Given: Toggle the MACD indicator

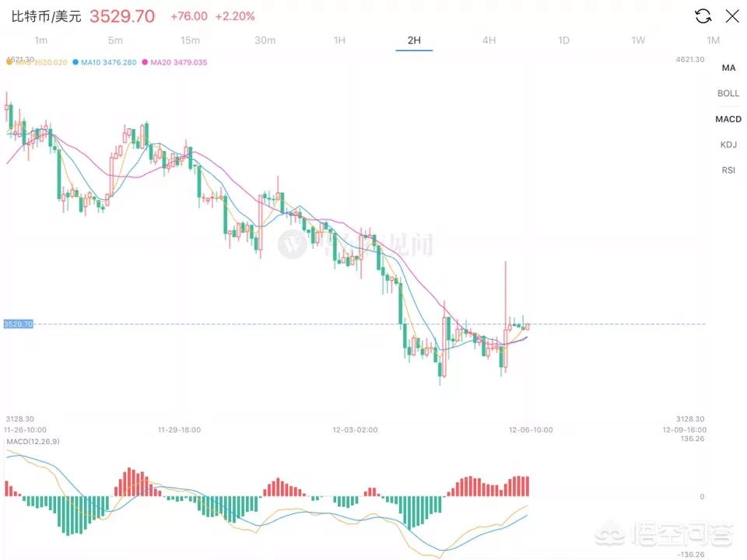Looking at the screenshot, I should (728, 119).
